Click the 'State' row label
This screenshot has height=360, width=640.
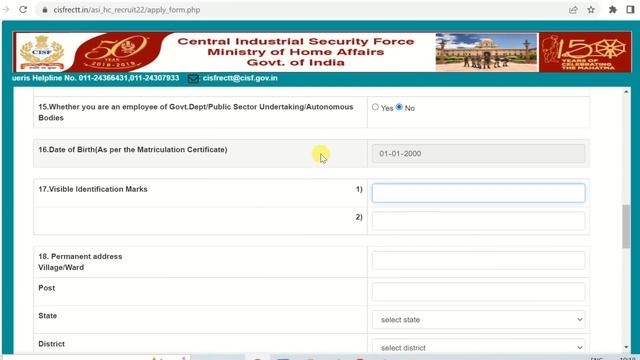[x=47, y=316]
